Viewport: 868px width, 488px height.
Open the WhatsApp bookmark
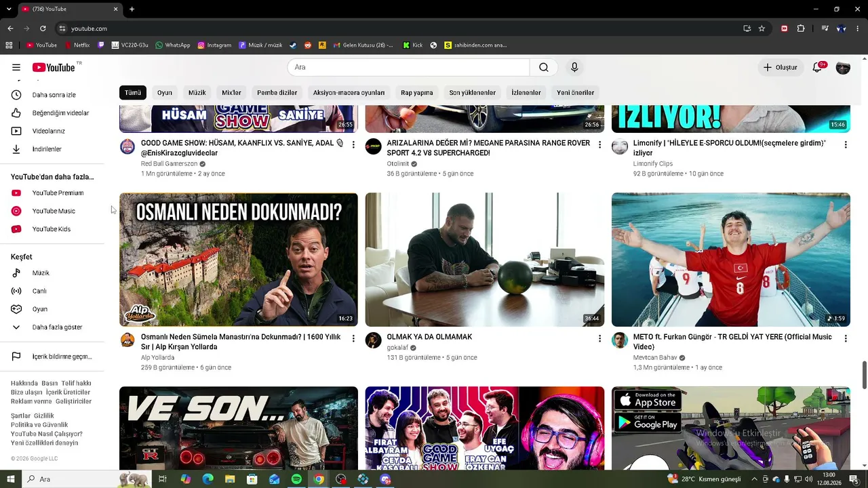click(173, 45)
